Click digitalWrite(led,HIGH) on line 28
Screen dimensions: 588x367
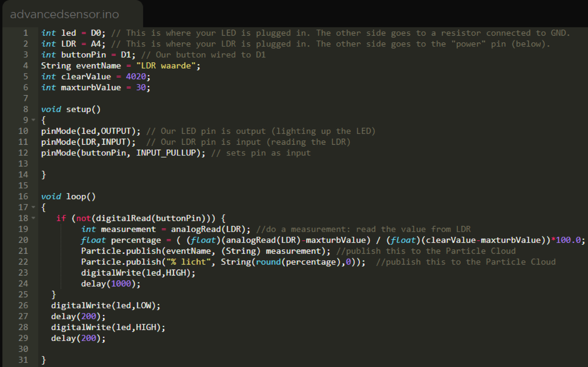tap(108, 327)
